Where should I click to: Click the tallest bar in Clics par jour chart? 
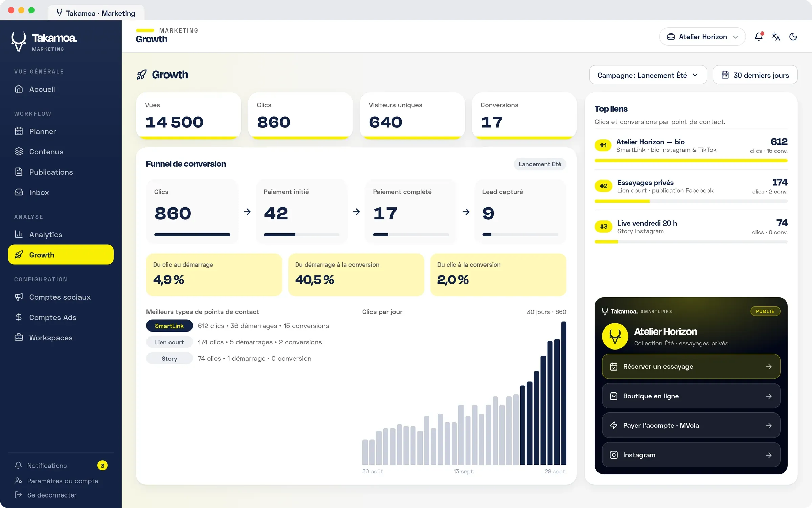[x=564, y=393]
